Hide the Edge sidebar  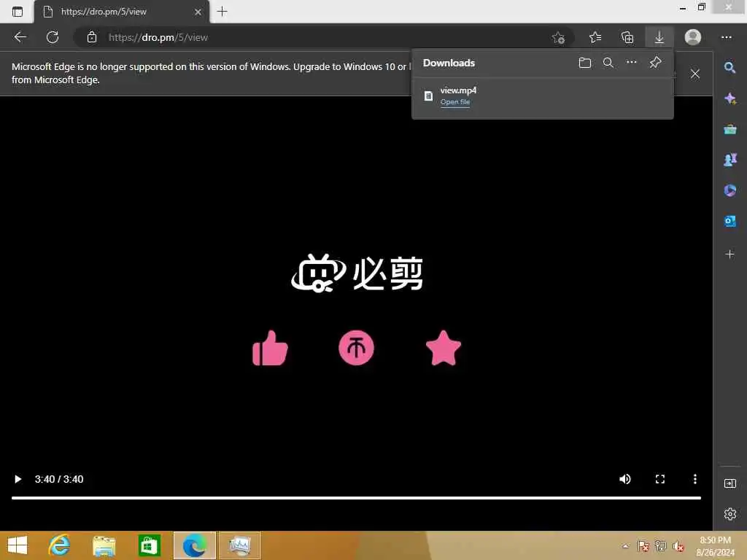729,483
